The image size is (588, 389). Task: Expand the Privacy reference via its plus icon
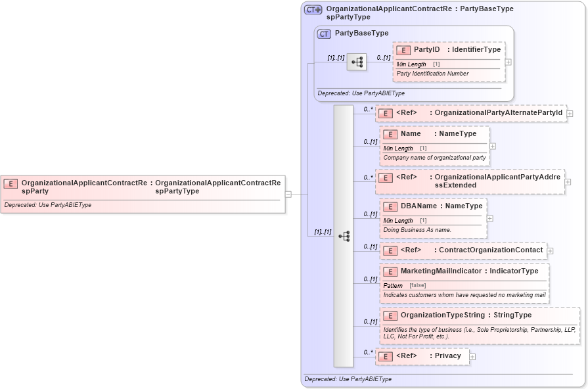[472, 356]
